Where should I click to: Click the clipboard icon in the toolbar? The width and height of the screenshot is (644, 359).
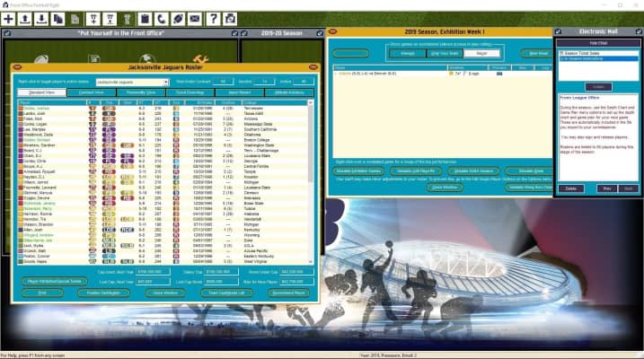(143, 18)
